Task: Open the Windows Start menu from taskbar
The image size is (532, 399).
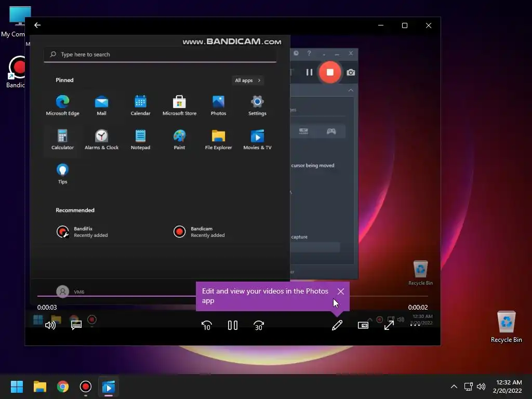Action: [17, 387]
